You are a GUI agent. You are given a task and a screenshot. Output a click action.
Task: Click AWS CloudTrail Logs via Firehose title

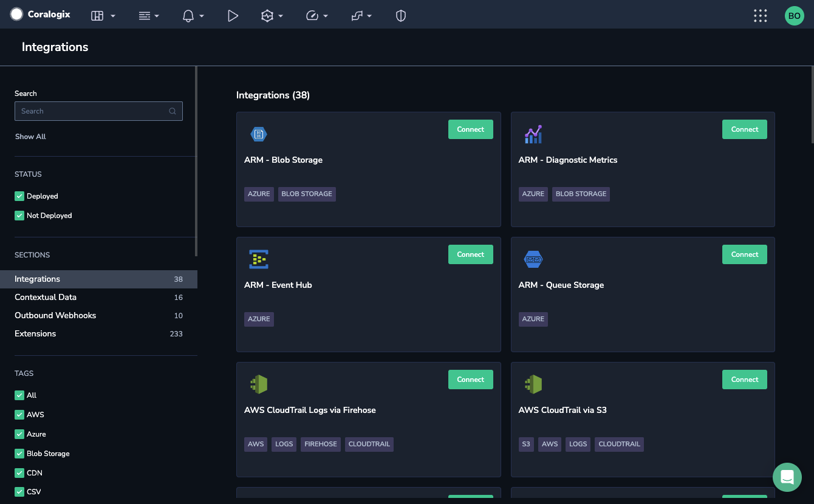(x=310, y=410)
